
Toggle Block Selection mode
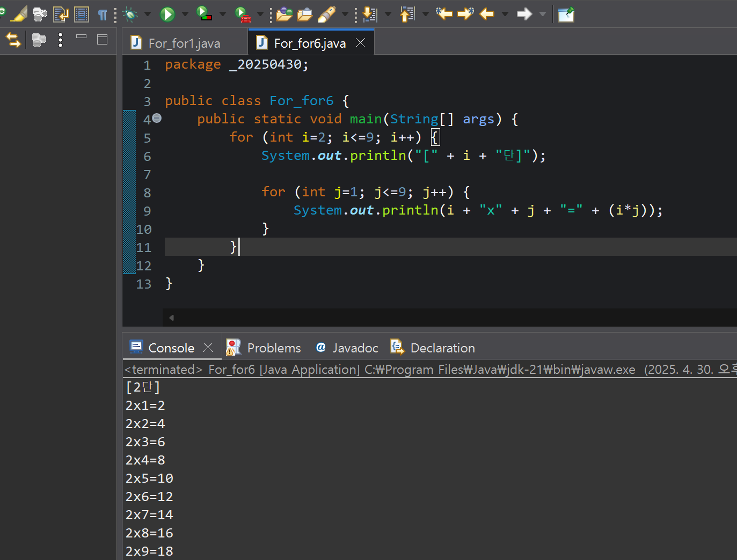82,14
